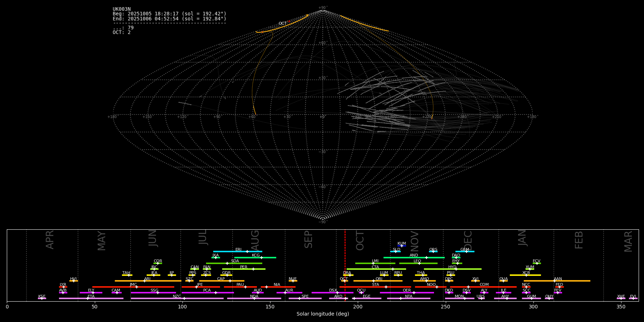Click the KSE shower label
The height and width of the screenshot is (322, 644).
[42, 297]
